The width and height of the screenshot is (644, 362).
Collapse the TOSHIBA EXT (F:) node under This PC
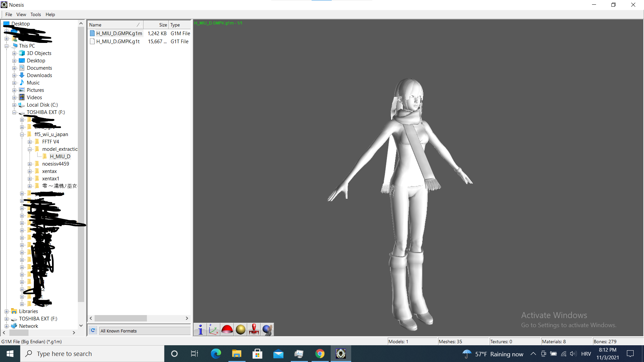click(14, 112)
